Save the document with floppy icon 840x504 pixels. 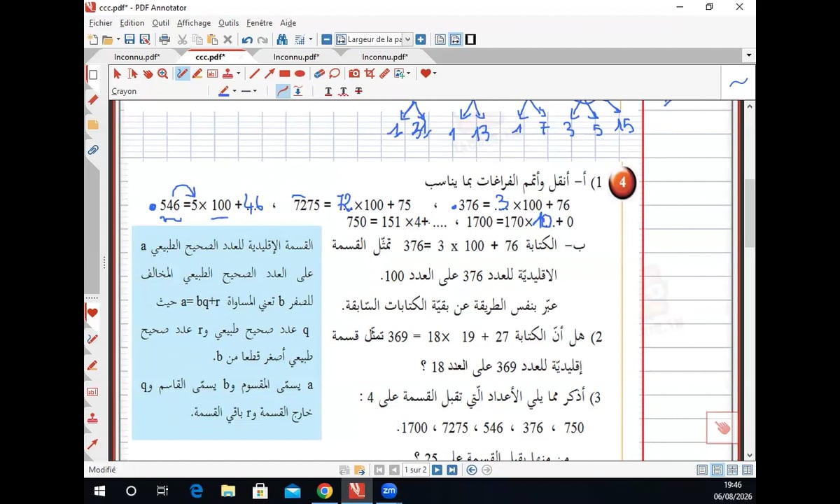tap(129, 40)
